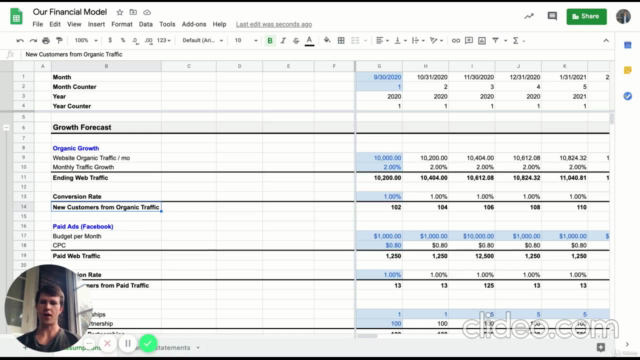Open the activity trend icon in header
Image resolution: width=640 pixels, height=360 pixels.
529,16
